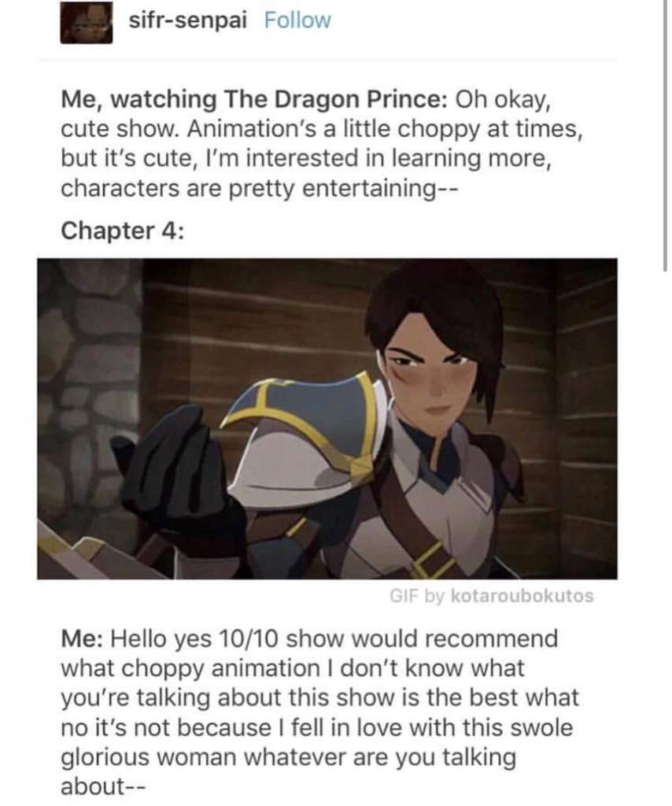This screenshot has width=672, height=806.
Task: Click the bold 'Chapter 4:' text
Action: 122,231
